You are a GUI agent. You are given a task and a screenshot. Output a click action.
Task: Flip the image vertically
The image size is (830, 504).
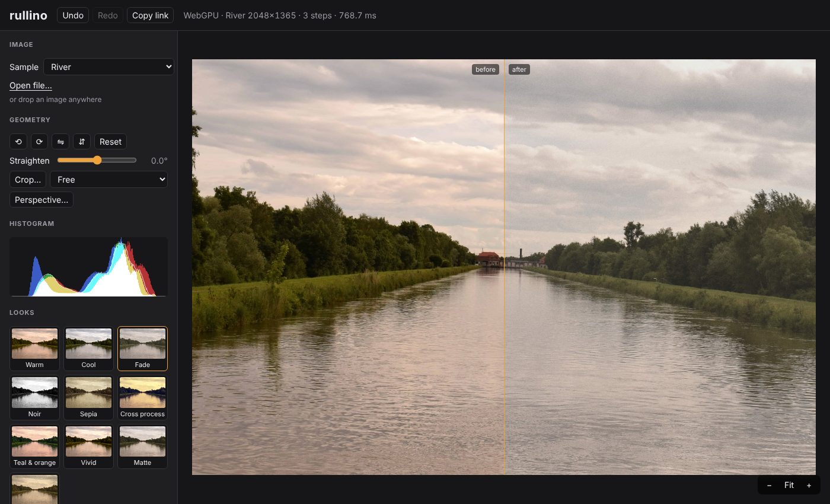click(82, 142)
